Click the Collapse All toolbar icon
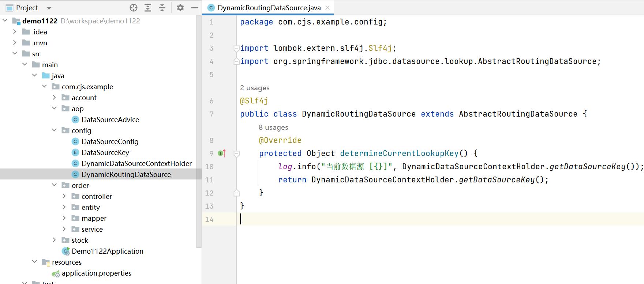This screenshot has width=644, height=284. coord(162,8)
